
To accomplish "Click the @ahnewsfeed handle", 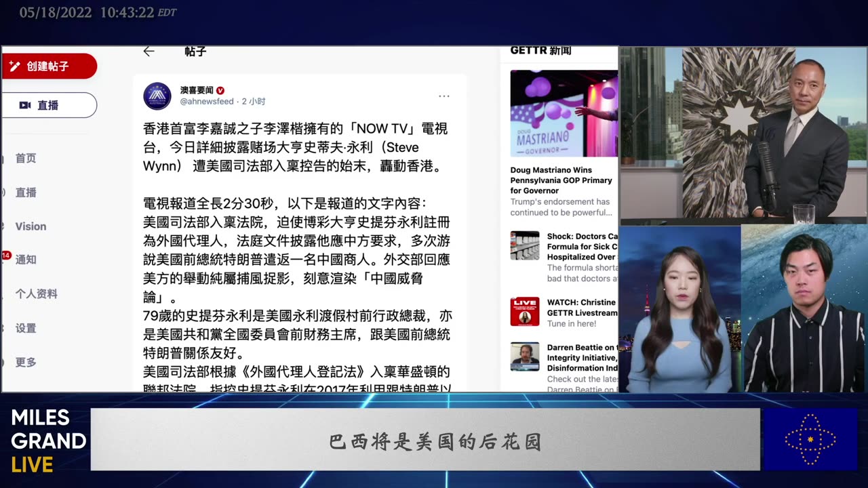I will [x=207, y=102].
